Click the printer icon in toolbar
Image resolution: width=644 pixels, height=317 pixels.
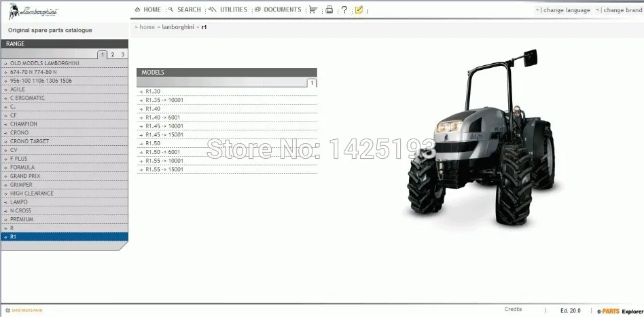329,10
